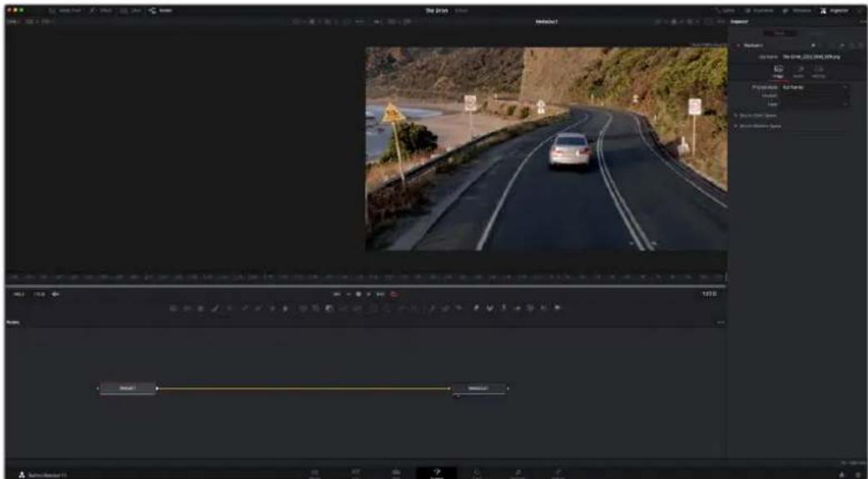Toggle the Spline editor panel
The height and width of the screenshot is (479, 868).
click(726, 11)
